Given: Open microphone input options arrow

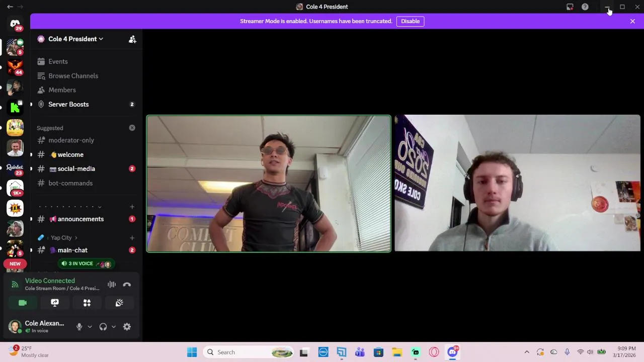Looking at the screenshot, I should 90,327.
